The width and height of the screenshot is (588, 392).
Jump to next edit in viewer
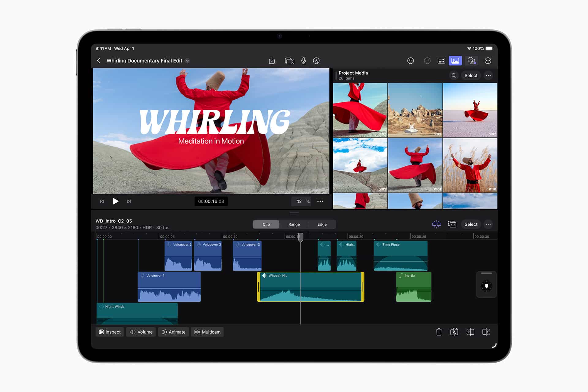129,201
